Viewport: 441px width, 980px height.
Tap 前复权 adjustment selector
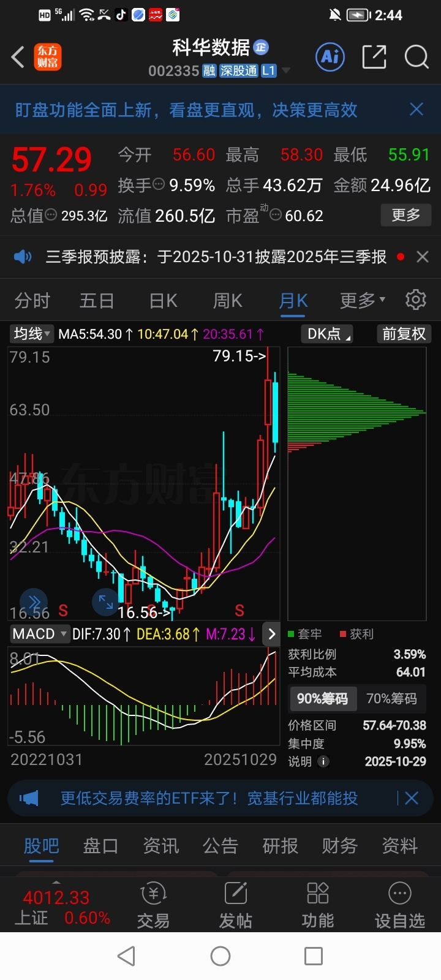coord(404,334)
